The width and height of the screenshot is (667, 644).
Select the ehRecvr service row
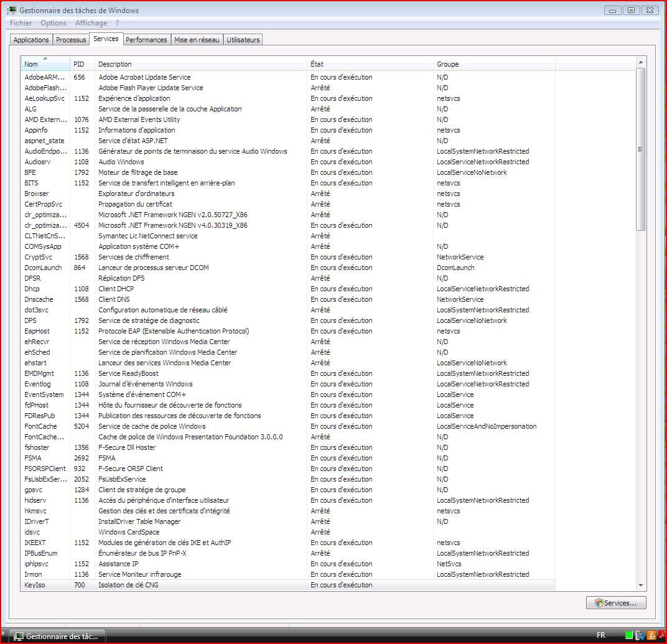pos(287,342)
